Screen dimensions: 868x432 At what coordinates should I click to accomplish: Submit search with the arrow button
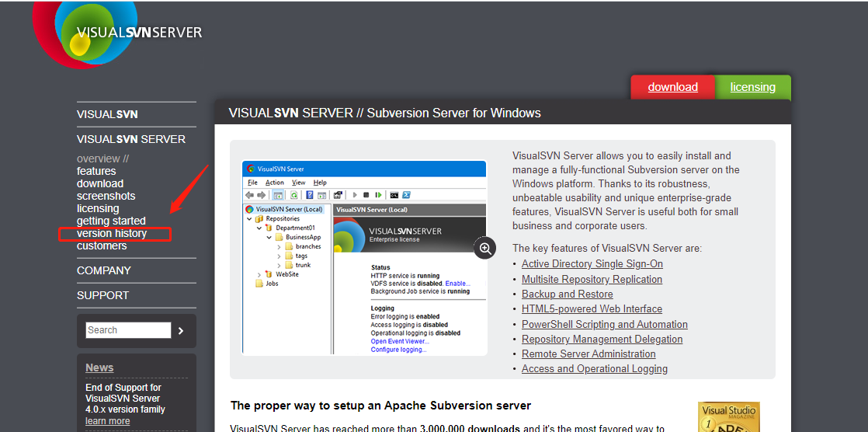(x=180, y=331)
